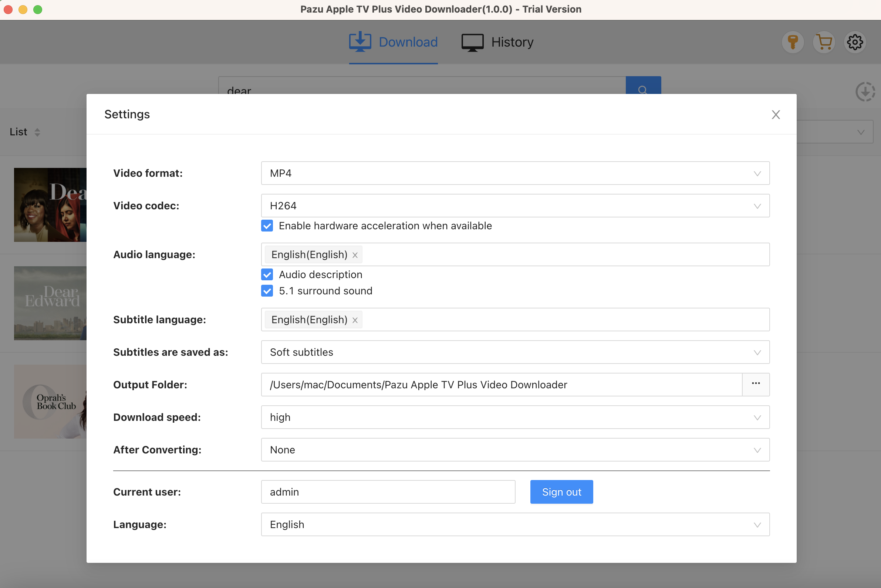The width and height of the screenshot is (881, 588).
Task: Remove English(English) audio language tag
Action: pyautogui.click(x=355, y=255)
